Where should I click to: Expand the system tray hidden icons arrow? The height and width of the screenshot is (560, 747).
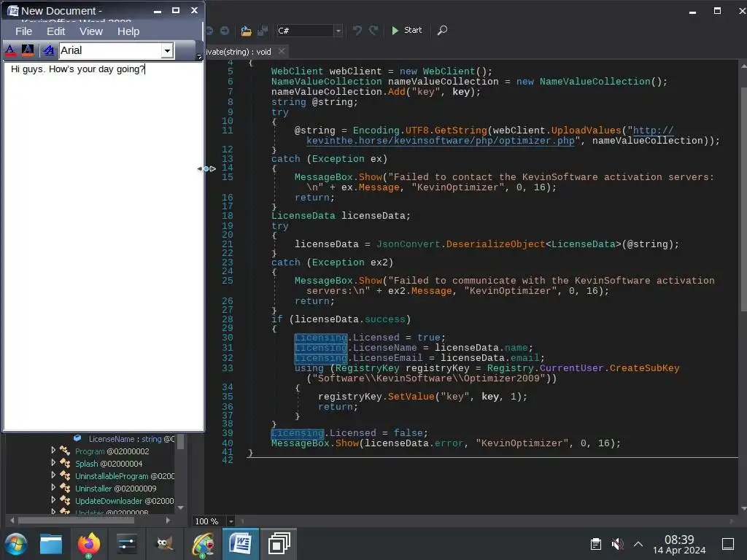(x=638, y=544)
